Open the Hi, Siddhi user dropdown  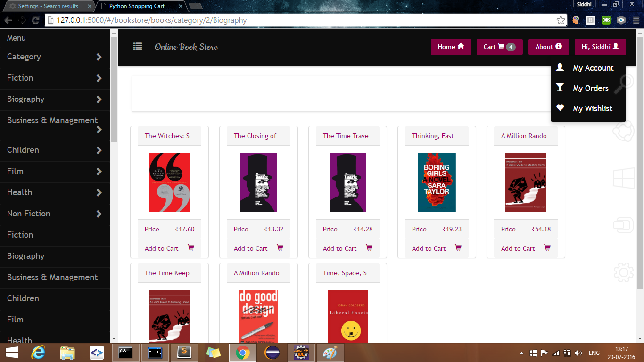(600, 47)
